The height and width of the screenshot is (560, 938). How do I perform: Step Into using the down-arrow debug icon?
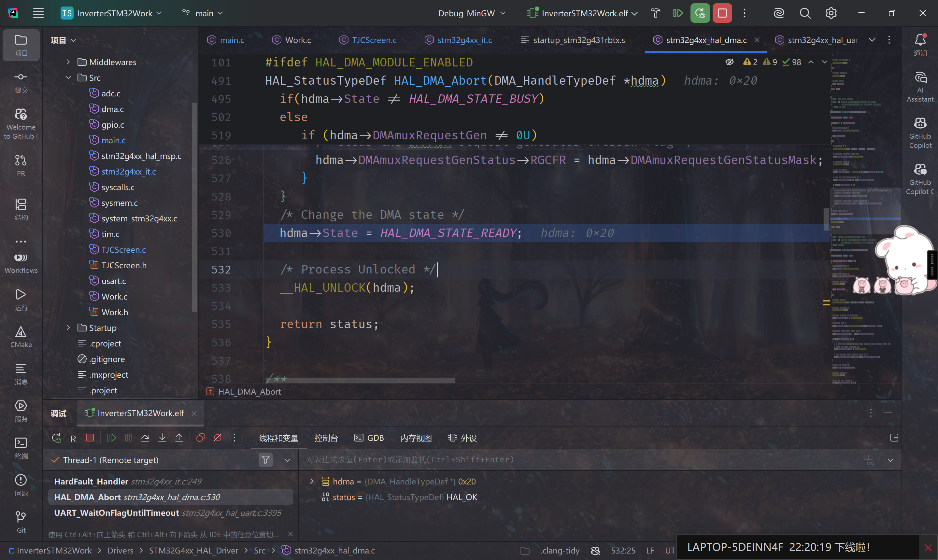[x=162, y=438]
